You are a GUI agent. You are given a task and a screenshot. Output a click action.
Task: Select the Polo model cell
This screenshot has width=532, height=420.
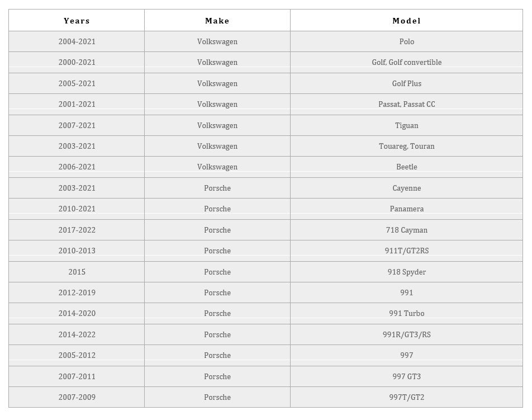(x=406, y=41)
